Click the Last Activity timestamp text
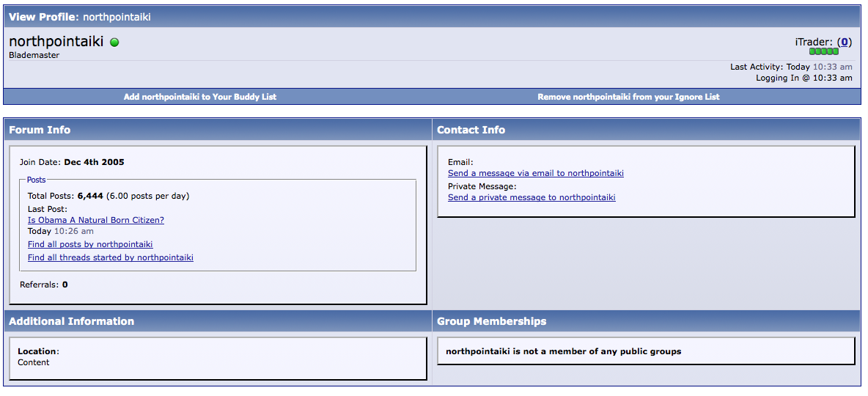The height and width of the screenshot is (396, 868). (791, 67)
